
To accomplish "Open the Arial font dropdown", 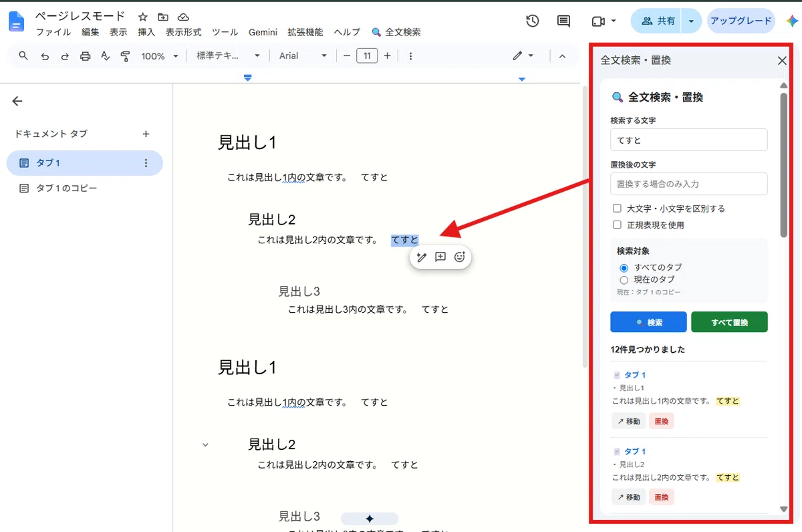I will (x=303, y=56).
